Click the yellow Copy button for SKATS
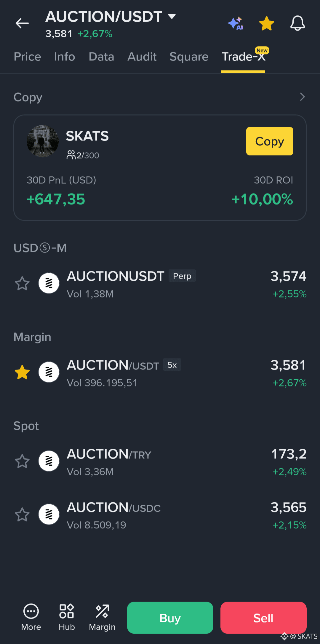Screen dimensions: 320x644 pyautogui.click(x=270, y=141)
